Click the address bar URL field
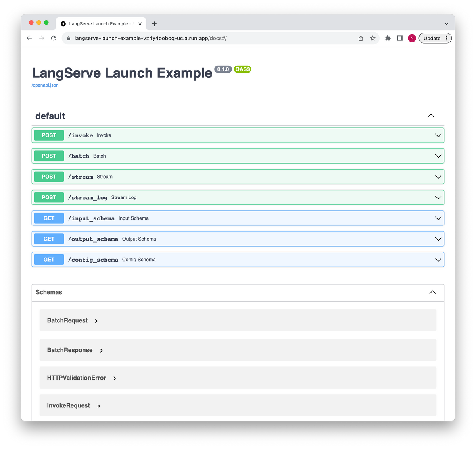 (198, 38)
